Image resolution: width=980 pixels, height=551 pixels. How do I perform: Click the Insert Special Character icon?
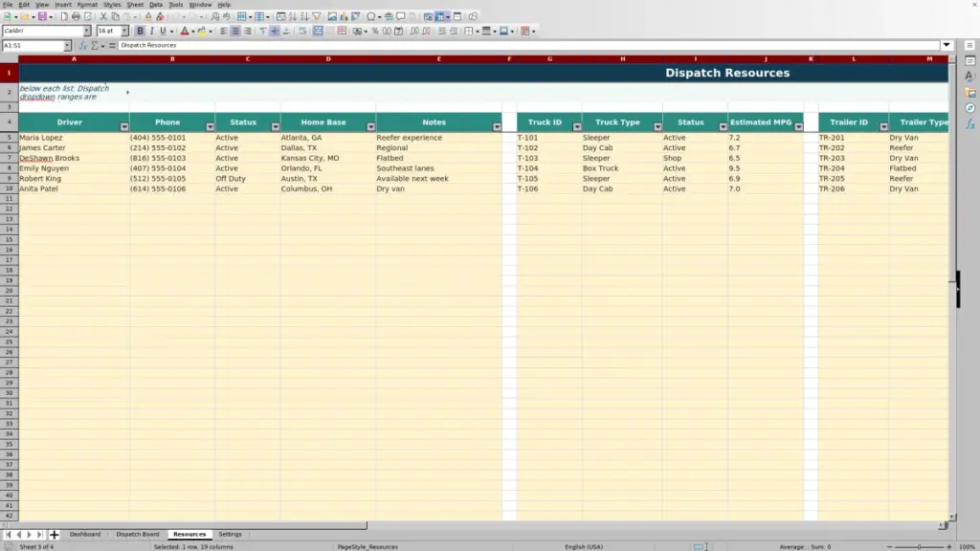coord(371,16)
